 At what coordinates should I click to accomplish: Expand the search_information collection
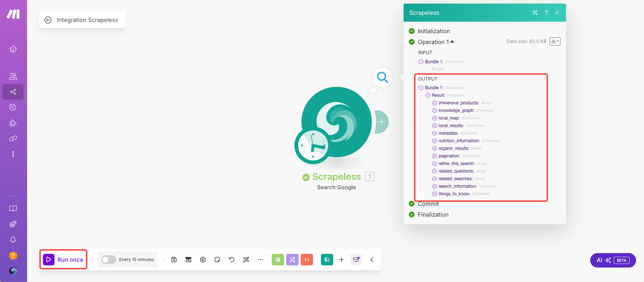click(x=435, y=186)
